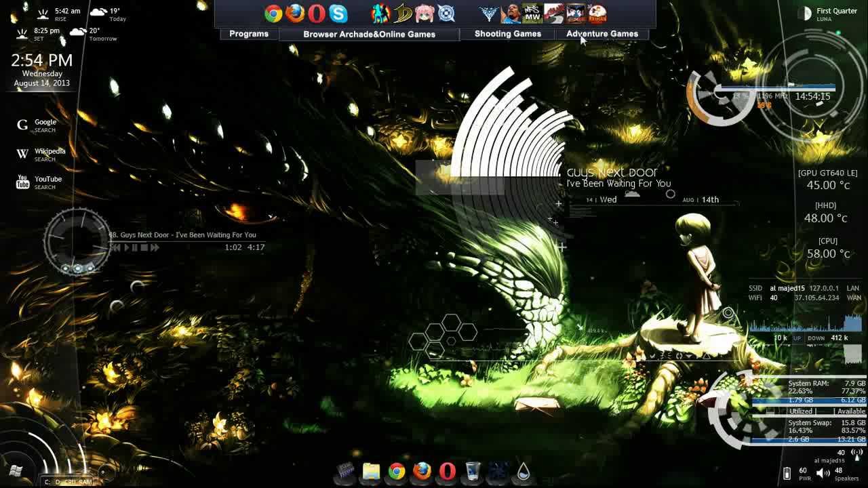This screenshot has height=488, width=868.
Task: Stop music playback
Action: pyautogui.click(x=144, y=248)
